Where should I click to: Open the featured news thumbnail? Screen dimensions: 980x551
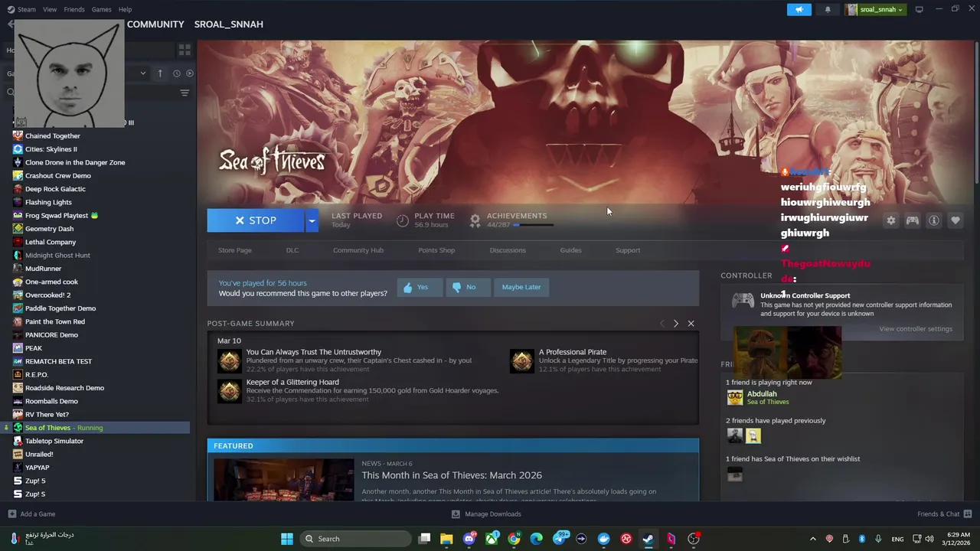pos(284,481)
